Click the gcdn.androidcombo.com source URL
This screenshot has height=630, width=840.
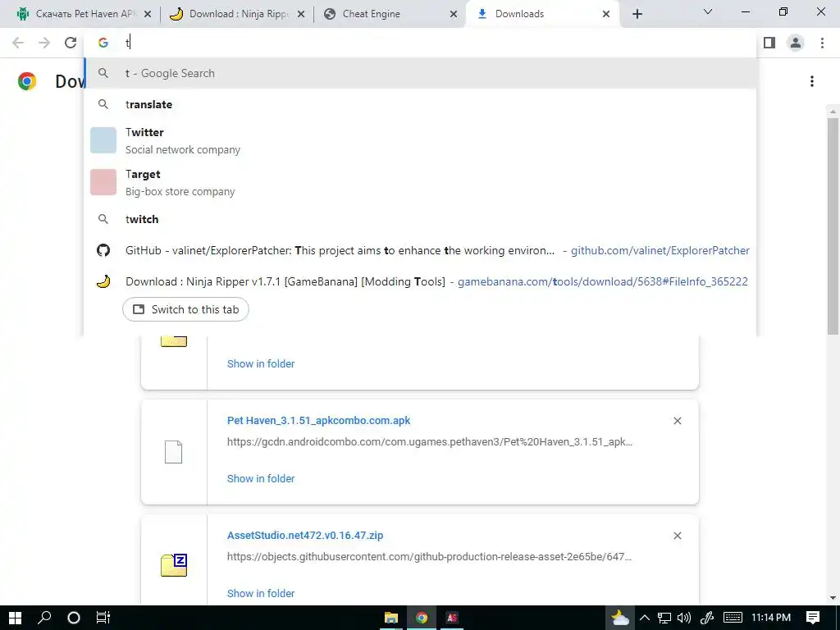[x=430, y=442]
